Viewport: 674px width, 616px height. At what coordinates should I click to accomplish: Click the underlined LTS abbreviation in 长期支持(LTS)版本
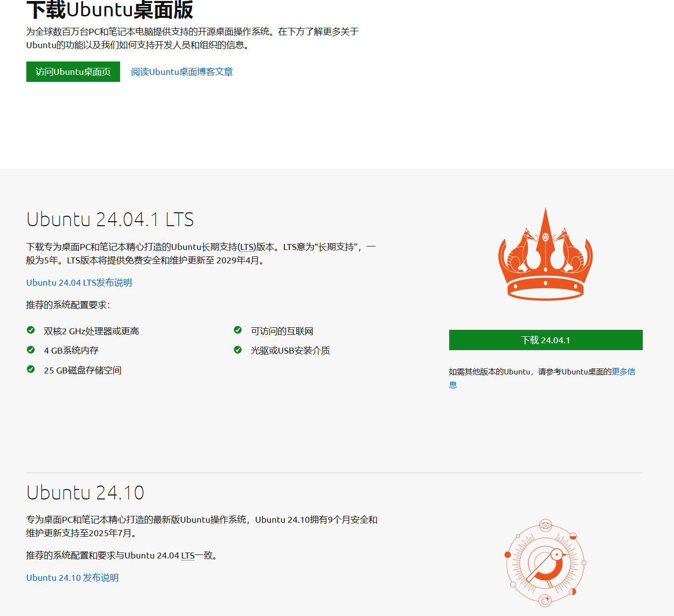click(x=247, y=247)
